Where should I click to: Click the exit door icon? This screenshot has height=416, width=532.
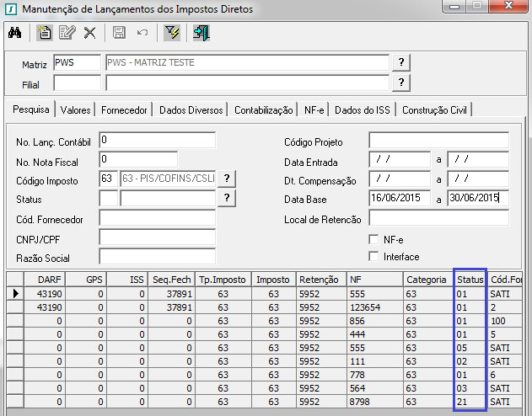(201, 33)
